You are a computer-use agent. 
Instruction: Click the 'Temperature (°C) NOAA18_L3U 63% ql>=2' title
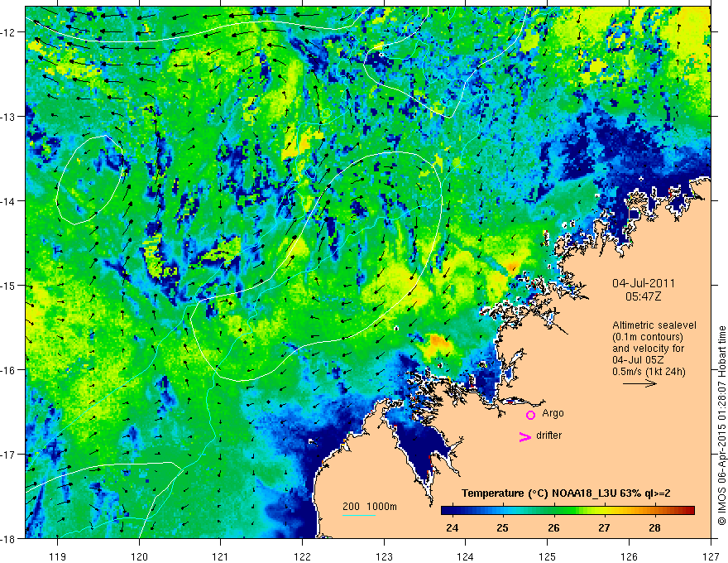click(566, 493)
